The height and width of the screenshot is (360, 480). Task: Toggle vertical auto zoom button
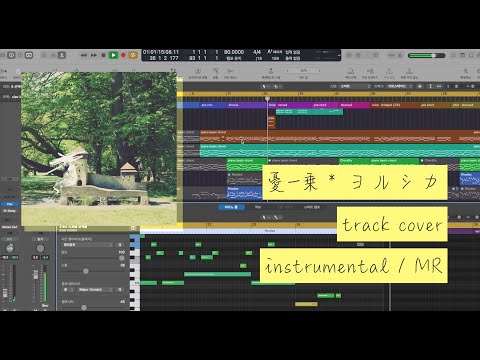click(431, 86)
